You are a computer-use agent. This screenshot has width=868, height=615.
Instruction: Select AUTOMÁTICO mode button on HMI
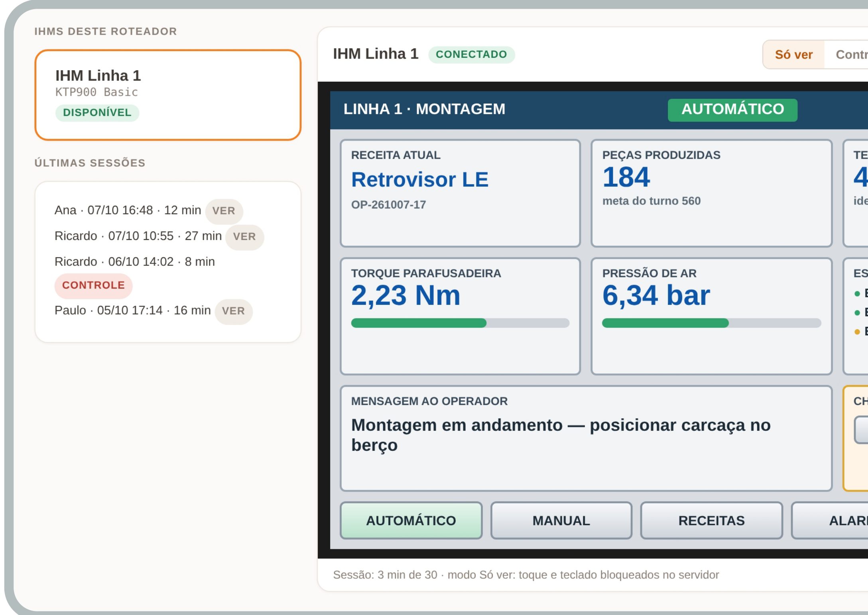pos(411,521)
